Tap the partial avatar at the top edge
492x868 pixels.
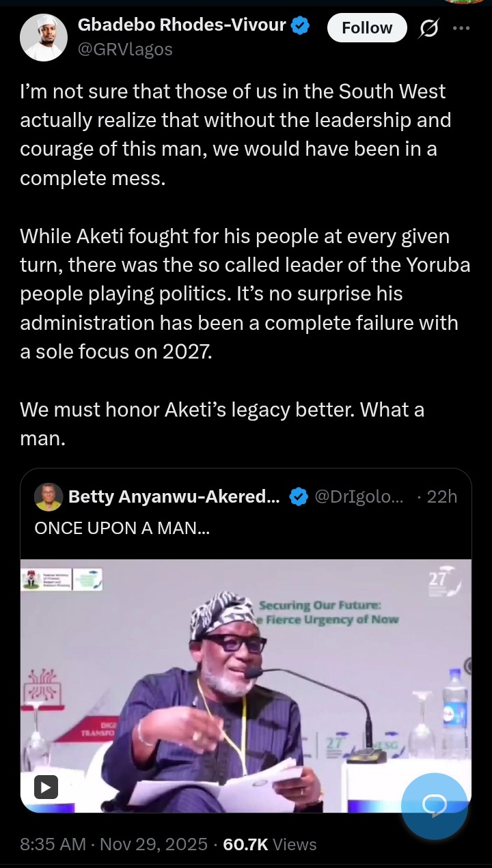[465, 2]
